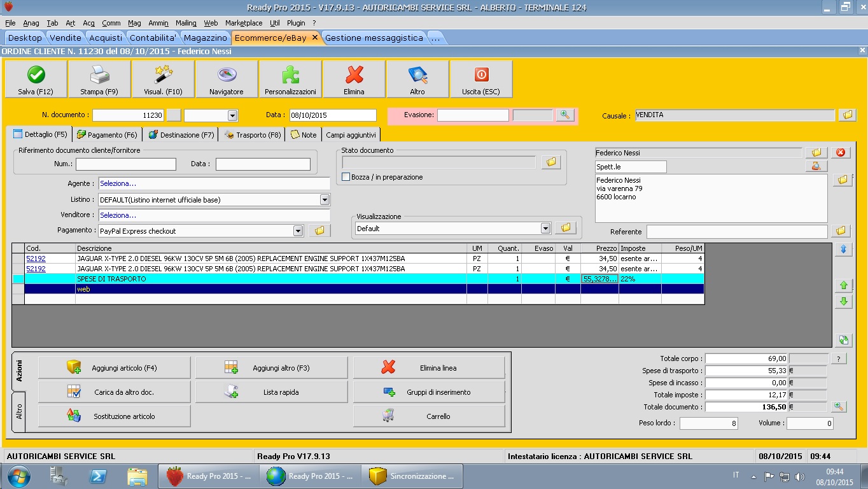Click the Elimina red X toolbar icon
The height and width of the screenshot is (489, 868).
354,75
